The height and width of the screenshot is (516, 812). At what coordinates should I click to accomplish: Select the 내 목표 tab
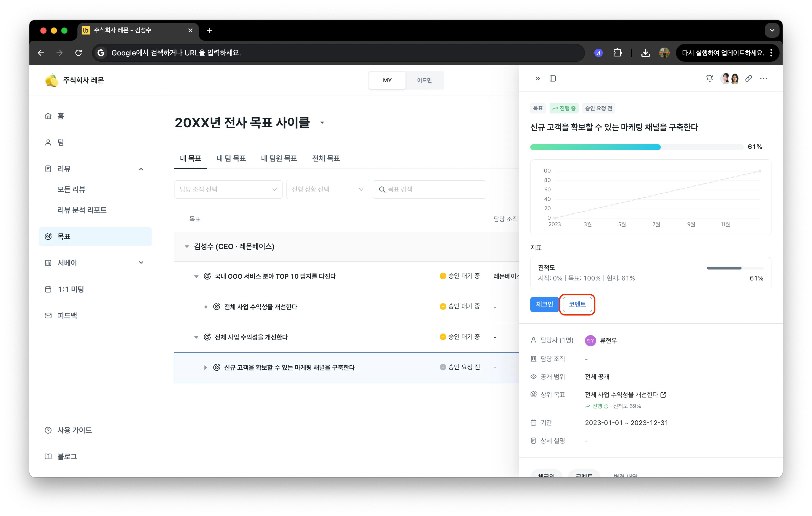click(x=190, y=158)
